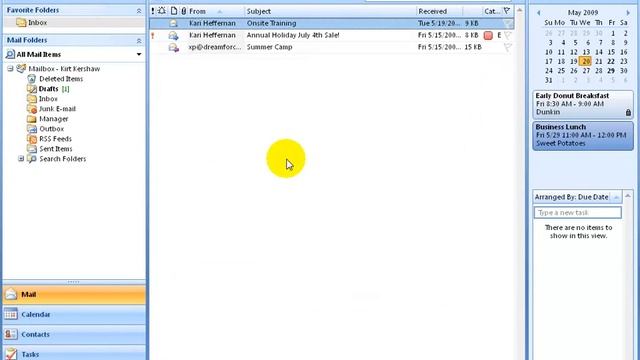The height and width of the screenshot is (360, 640).
Task: Click envelope icon of Annual Holiday message
Action: coord(173,35)
